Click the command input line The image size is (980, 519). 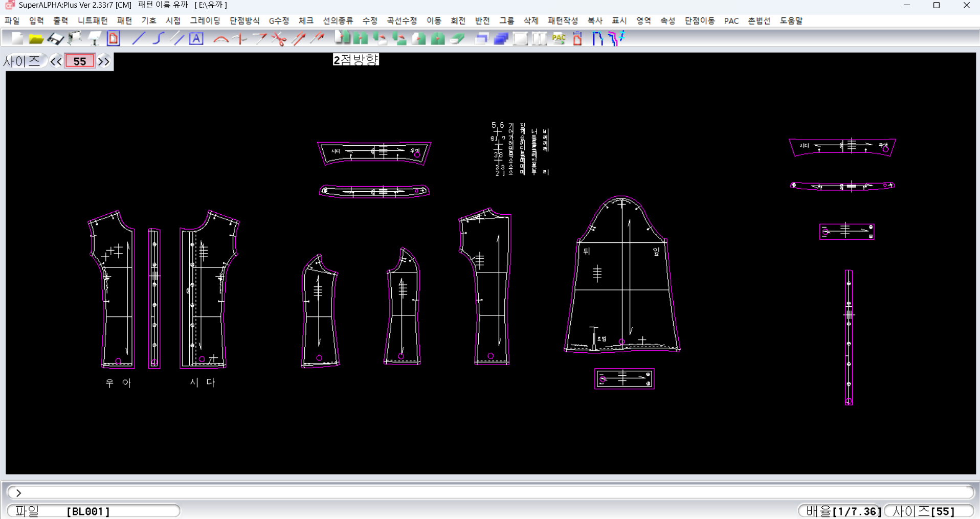click(491, 492)
